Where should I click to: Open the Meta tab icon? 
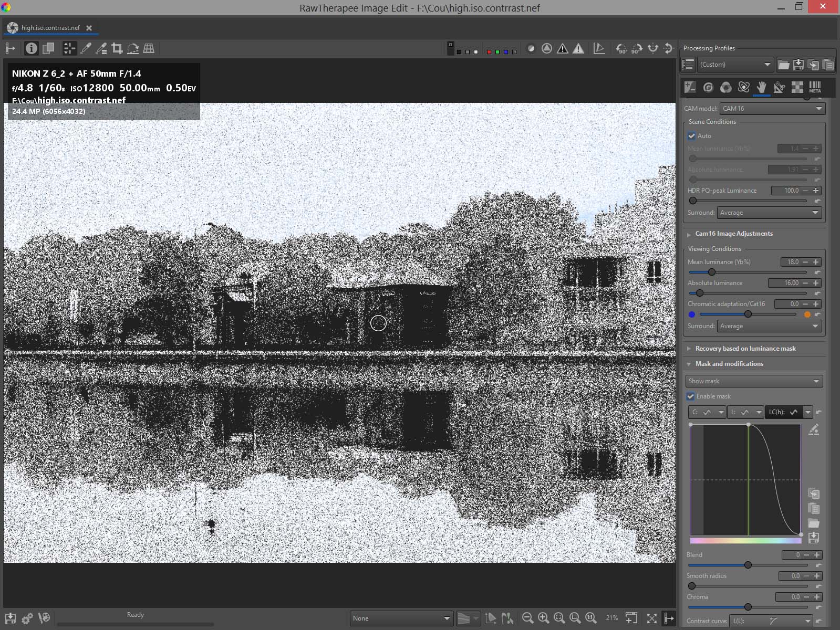pos(815,87)
